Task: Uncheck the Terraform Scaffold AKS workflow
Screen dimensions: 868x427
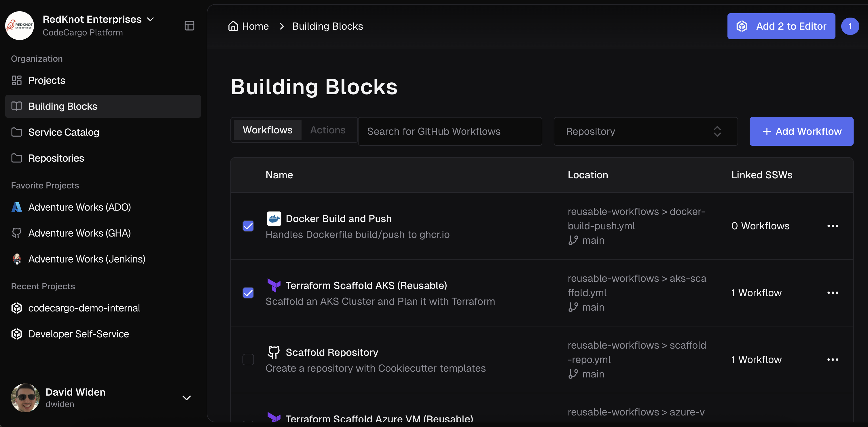Action: (x=248, y=293)
